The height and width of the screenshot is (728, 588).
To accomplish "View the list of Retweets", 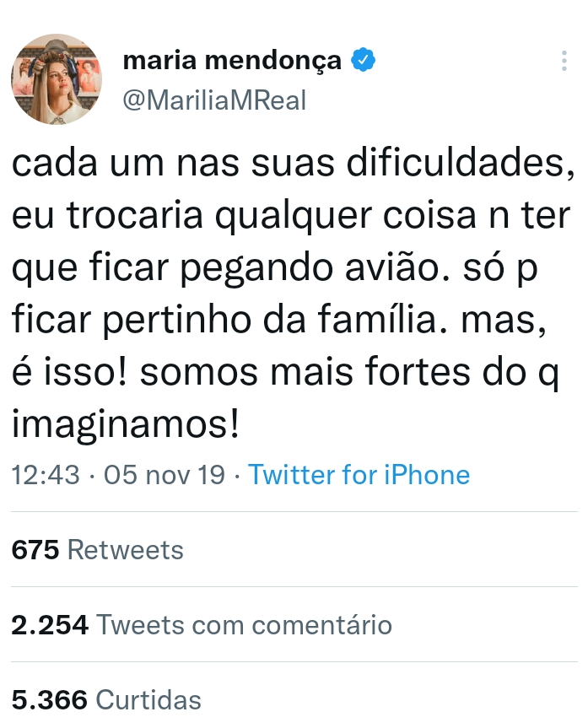I will tap(125, 550).
